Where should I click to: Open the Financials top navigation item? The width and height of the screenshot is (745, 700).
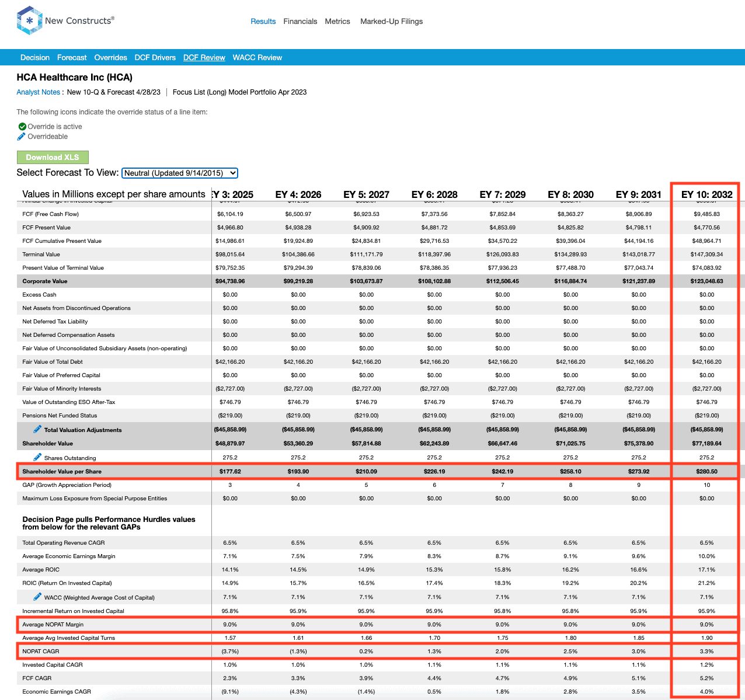pyautogui.click(x=300, y=22)
